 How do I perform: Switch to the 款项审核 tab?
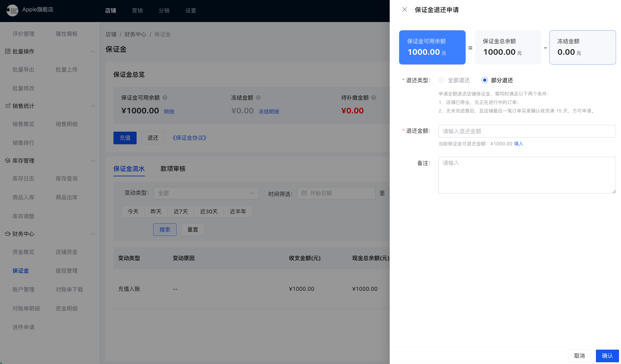point(173,169)
